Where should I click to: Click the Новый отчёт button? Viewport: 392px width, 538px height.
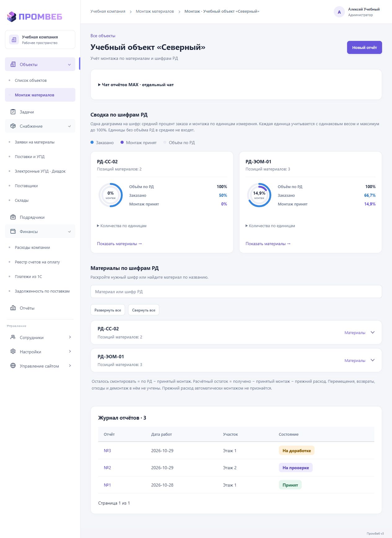[364, 47]
